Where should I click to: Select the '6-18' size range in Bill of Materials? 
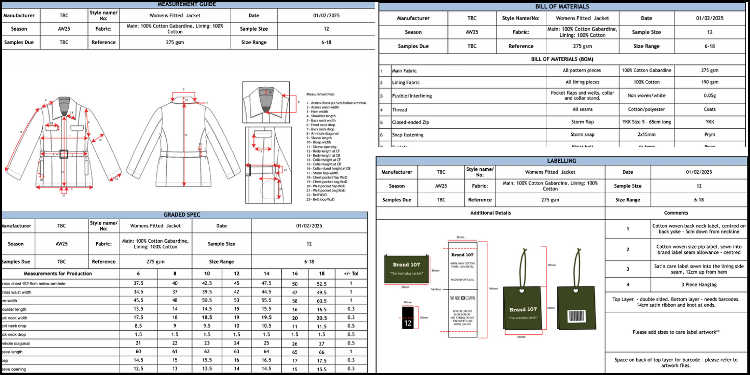[710, 46]
